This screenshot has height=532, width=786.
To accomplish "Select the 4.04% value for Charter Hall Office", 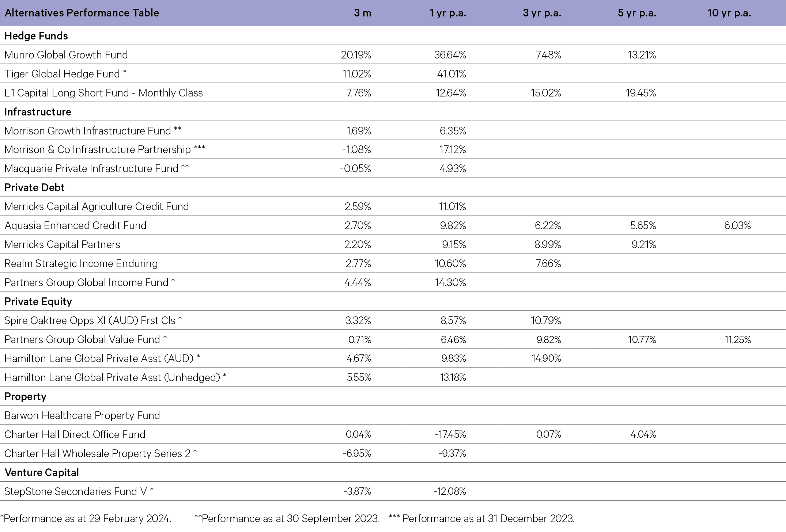I will click(x=643, y=434).
